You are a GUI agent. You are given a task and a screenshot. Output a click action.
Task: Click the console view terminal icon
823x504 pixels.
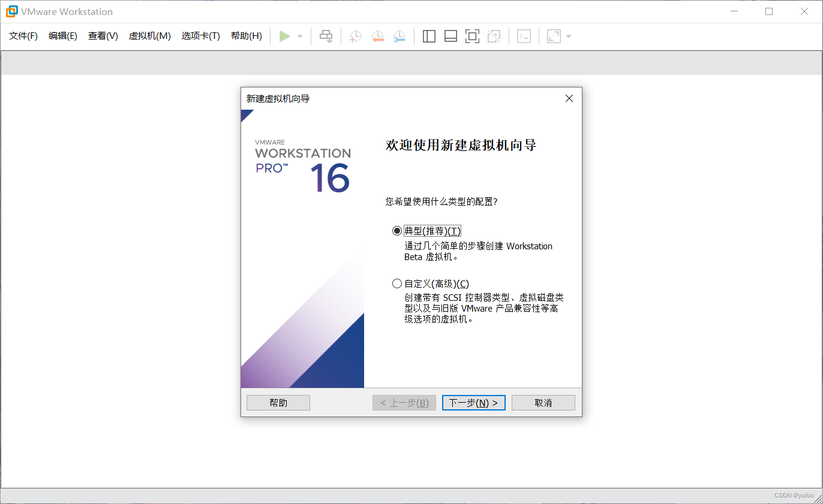pyautogui.click(x=524, y=36)
